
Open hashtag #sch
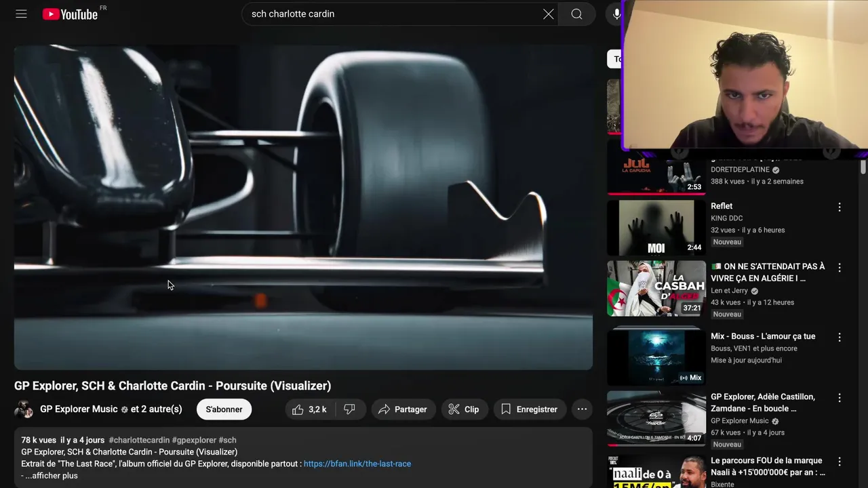[227, 440]
